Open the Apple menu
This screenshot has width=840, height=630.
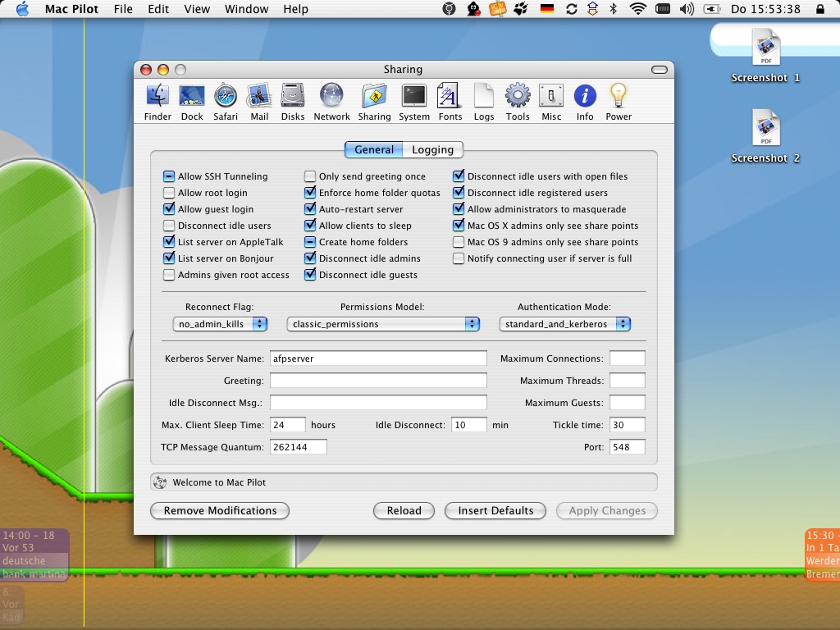[x=22, y=9]
